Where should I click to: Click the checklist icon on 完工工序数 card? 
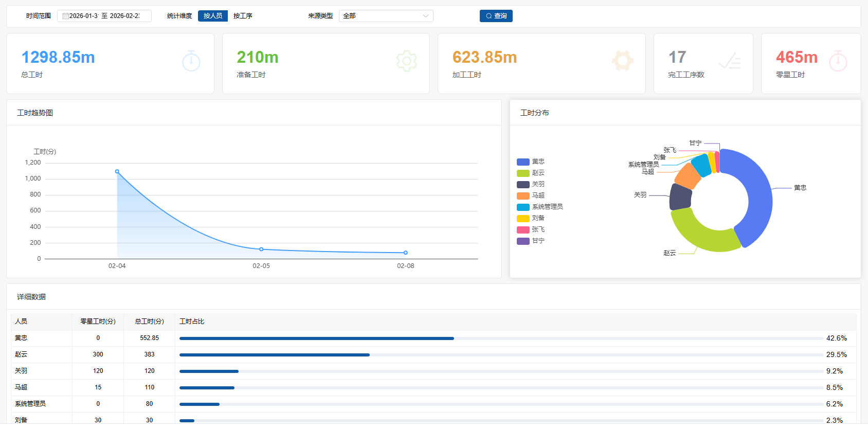[730, 61]
